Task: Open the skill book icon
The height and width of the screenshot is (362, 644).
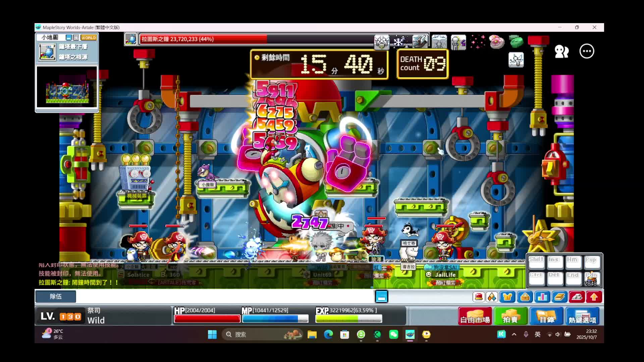Action: 559,297
